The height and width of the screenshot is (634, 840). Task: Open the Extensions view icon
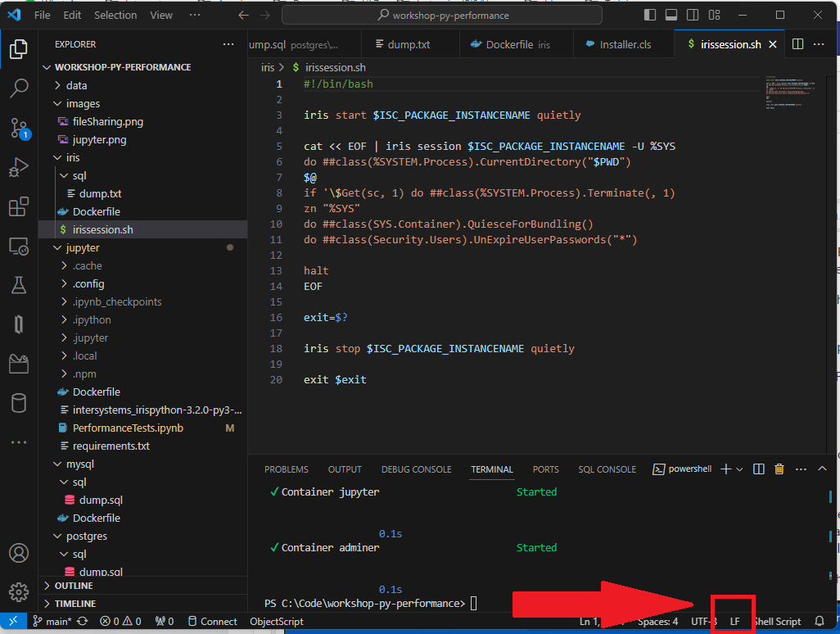[x=18, y=207]
